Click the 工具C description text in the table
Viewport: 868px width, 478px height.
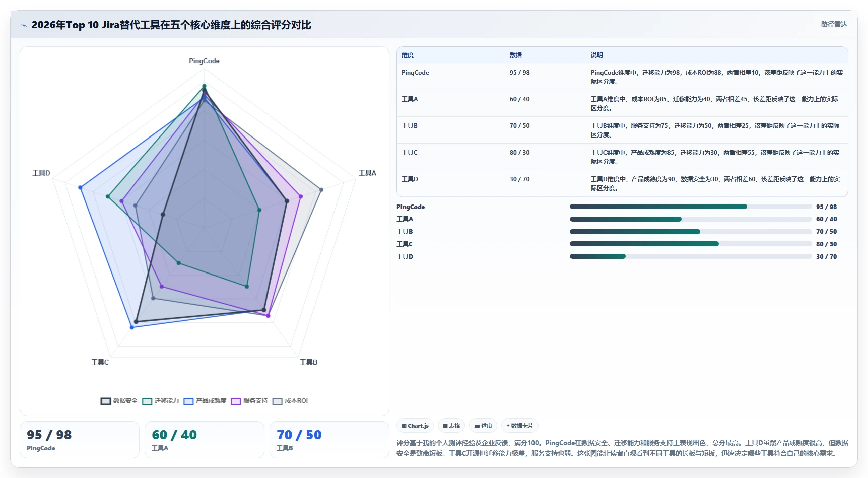[x=715, y=157]
